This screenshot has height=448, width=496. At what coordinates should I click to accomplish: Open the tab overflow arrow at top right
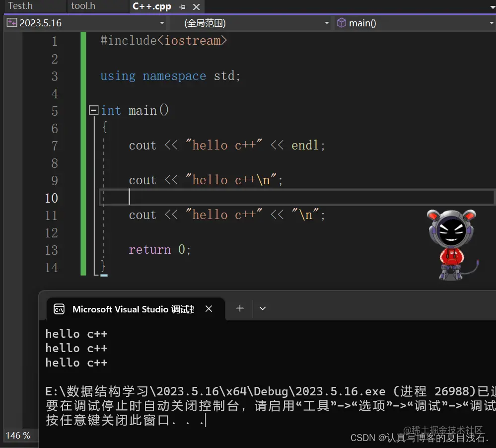(492, 6)
